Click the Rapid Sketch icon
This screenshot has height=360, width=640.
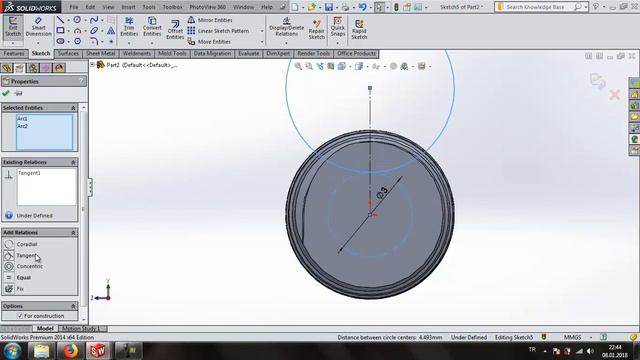(359, 29)
